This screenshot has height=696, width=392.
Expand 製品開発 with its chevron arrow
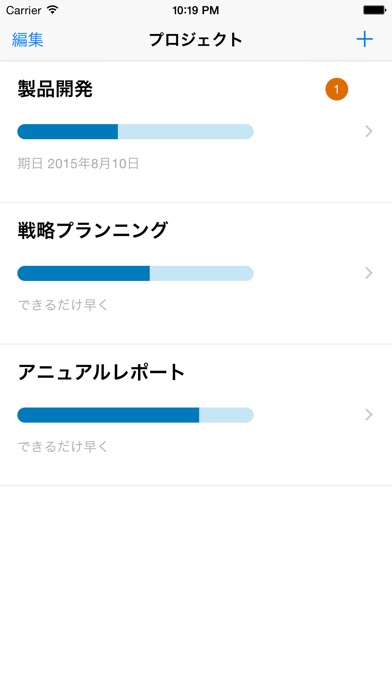[x=368, y=131]
